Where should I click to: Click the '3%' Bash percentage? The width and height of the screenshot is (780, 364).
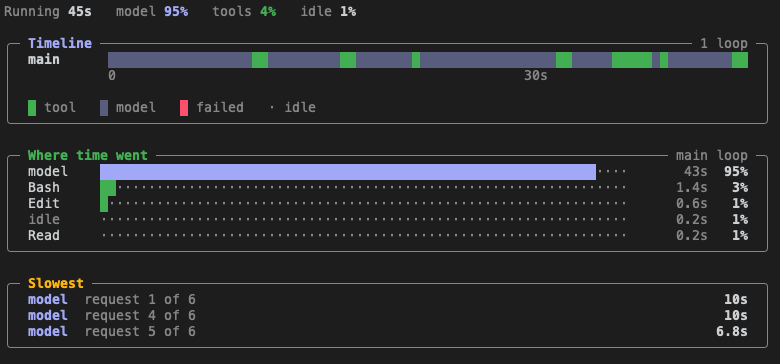click(740, 188)
